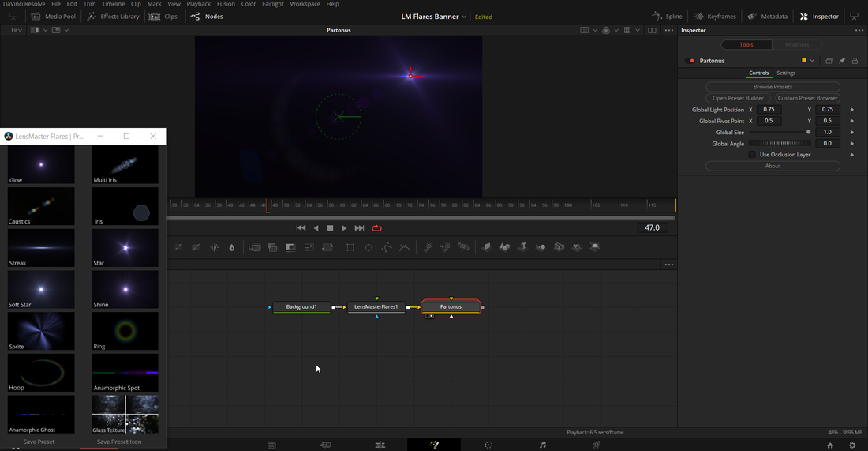Open the viewer Fit zoom dropdown
The height and width of the screenshot is (451, 868).
pyautogui.click(x=17, y=30)
